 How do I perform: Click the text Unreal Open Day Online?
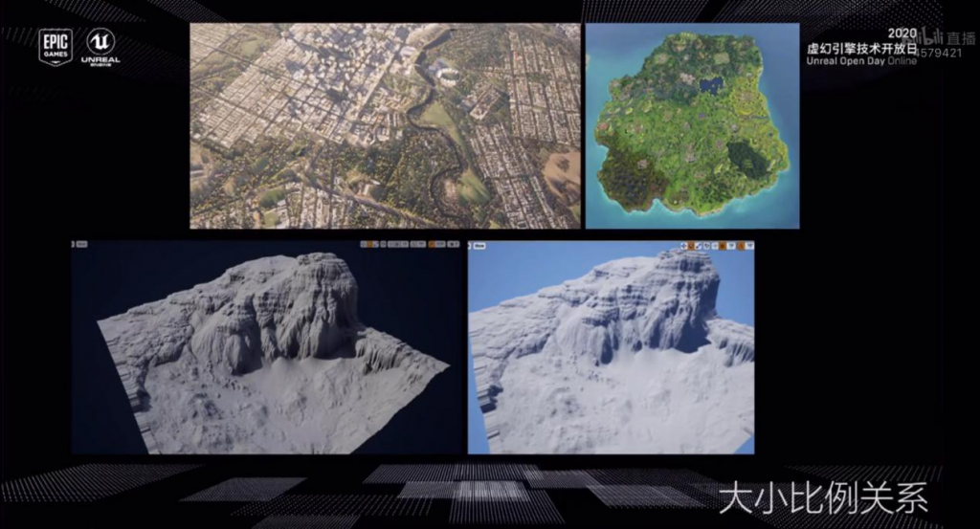click(x=861, y=61)
